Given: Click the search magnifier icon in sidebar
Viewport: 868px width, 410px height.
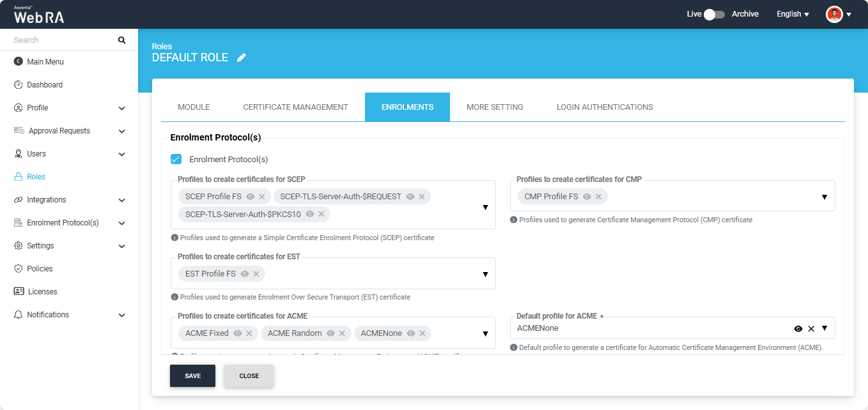Looking at the screenshot, I should tap(122, 40).
